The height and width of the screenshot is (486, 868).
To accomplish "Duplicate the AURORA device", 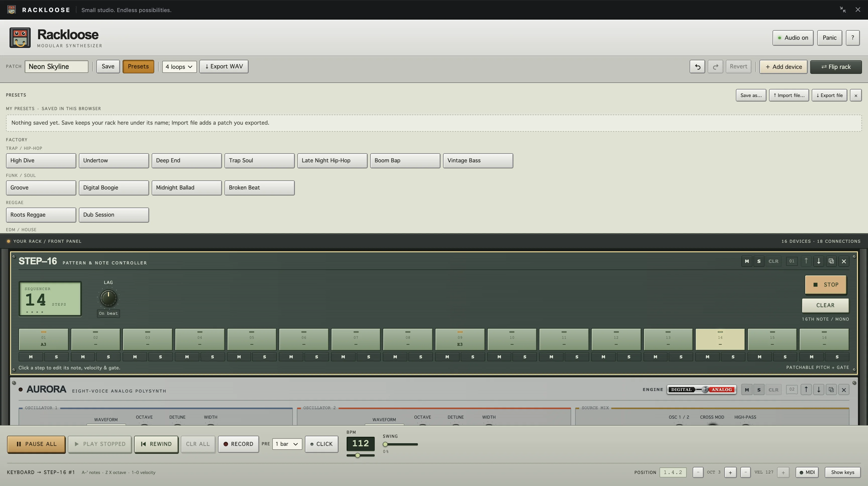I will (831, 390).
